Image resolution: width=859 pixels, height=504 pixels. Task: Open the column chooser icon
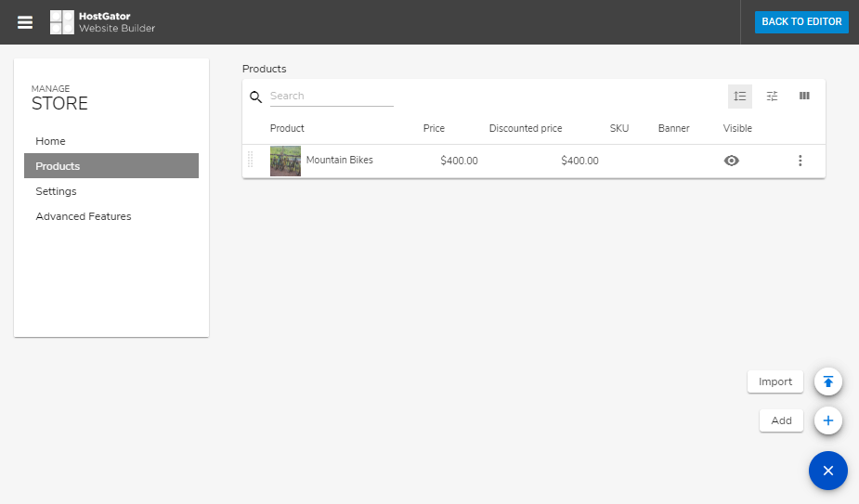coord(804,96)
